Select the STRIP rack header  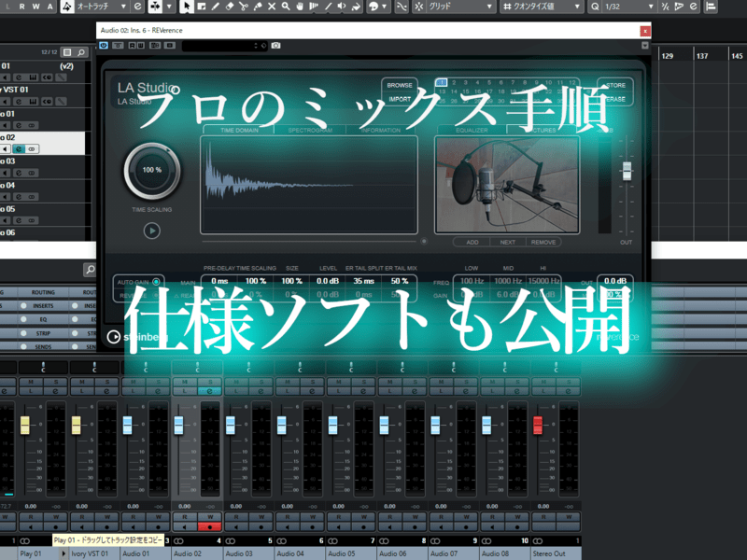click(43, 333)
